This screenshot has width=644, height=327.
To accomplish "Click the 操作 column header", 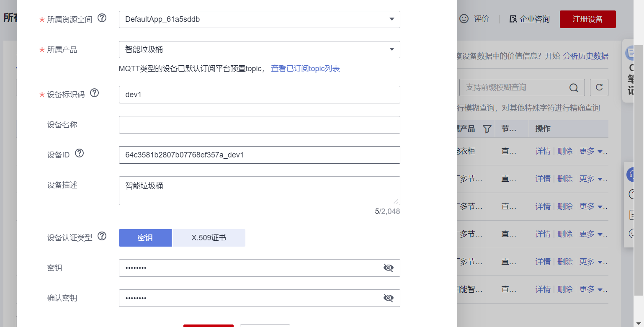I will point(543,129).
